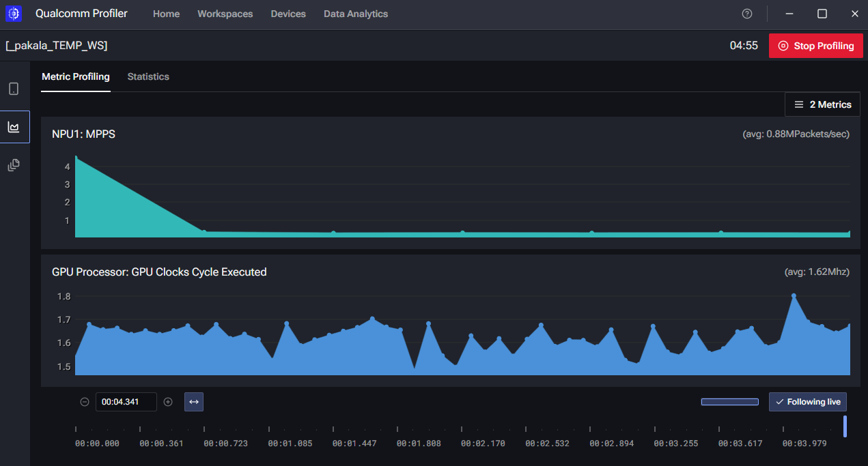Switch to the Statistics tab
The height and width of the screenshot is (466, 868).
pos(148,76)
